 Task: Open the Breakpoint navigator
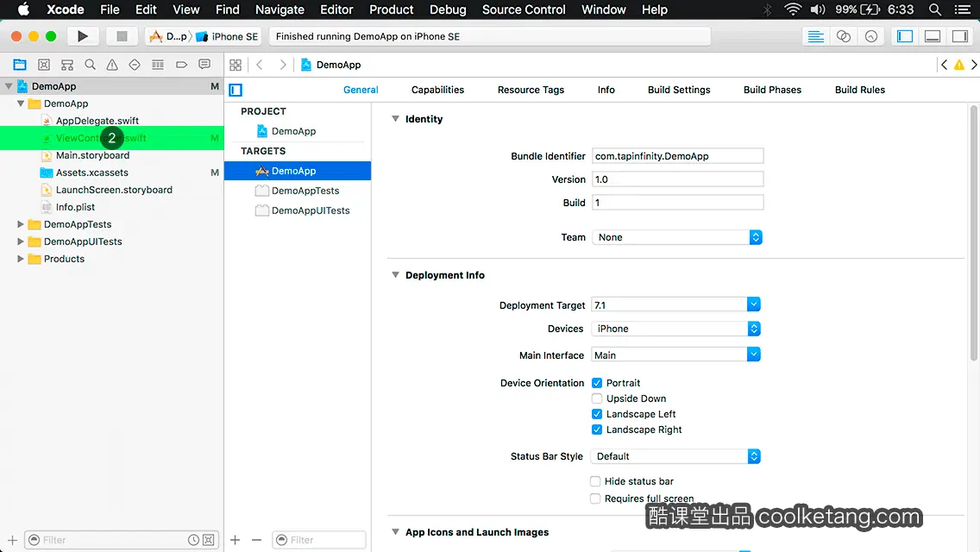pyautogui.click(x=181, y=65)
